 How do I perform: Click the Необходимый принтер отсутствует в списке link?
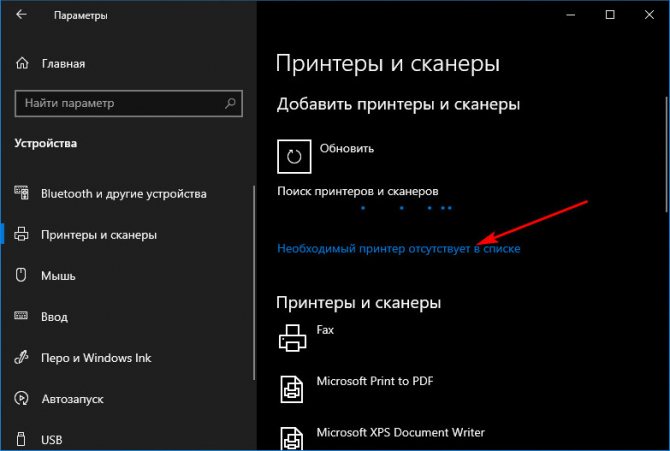398,248
